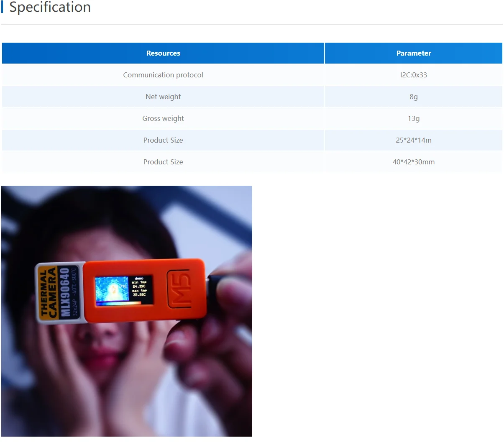This screenshot has height=445, width=504.
Task: Select the 8g weight value
Action: (413, 97)
